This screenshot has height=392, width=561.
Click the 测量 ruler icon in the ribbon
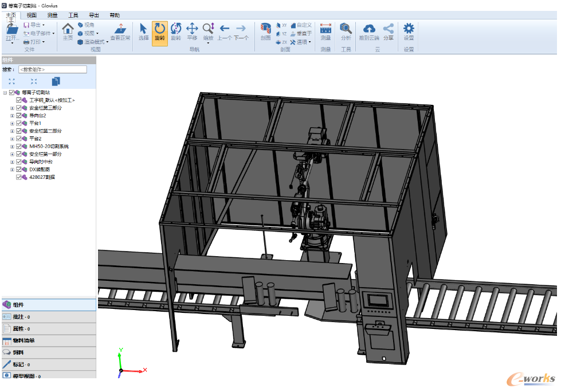325,29
